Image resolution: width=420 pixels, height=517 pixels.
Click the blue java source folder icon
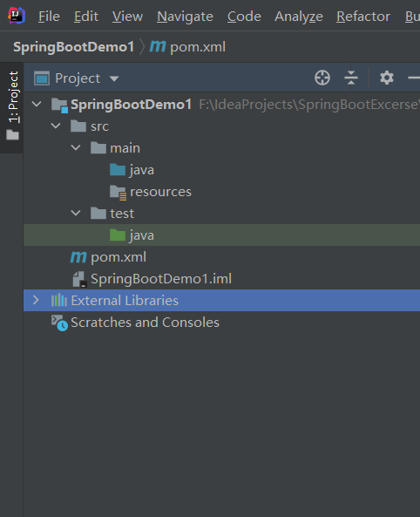tap(118, 170)
